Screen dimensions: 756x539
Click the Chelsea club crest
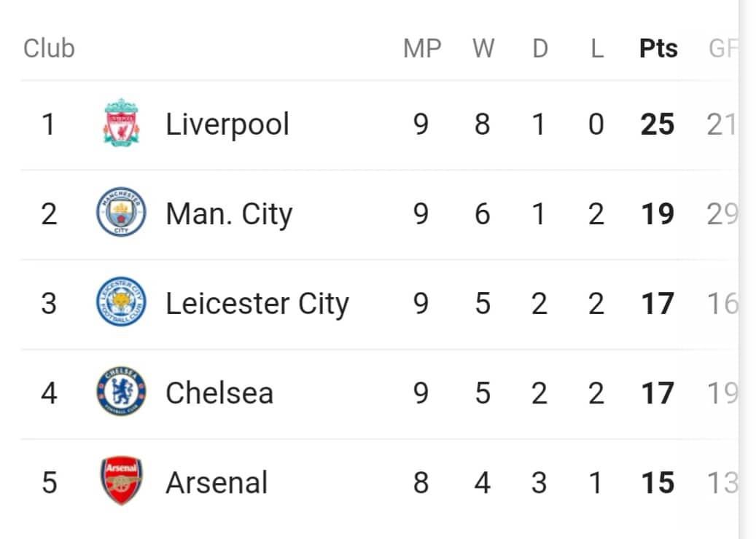(121, 391)
